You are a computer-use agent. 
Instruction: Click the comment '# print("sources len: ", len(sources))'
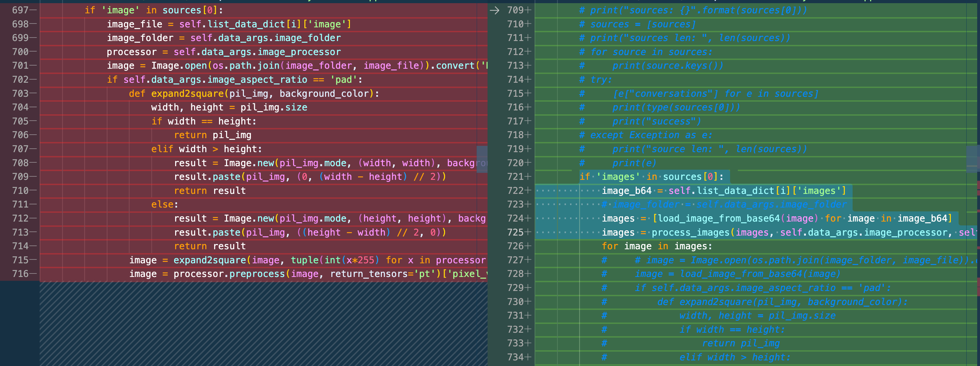point(684,38)
